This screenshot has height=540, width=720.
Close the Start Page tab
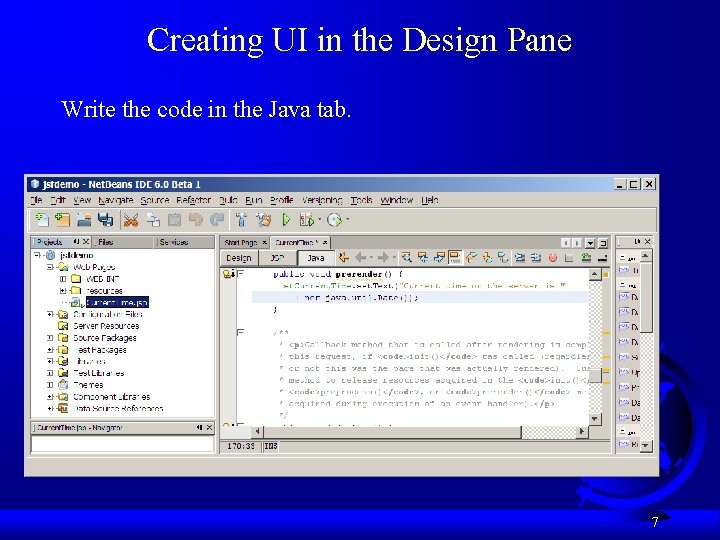coord(264,242)
